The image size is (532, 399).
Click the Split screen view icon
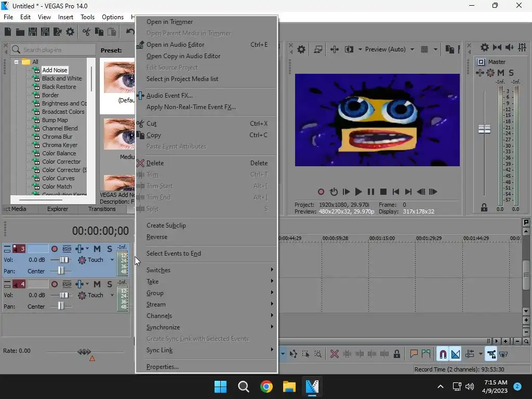click(349, 49)
